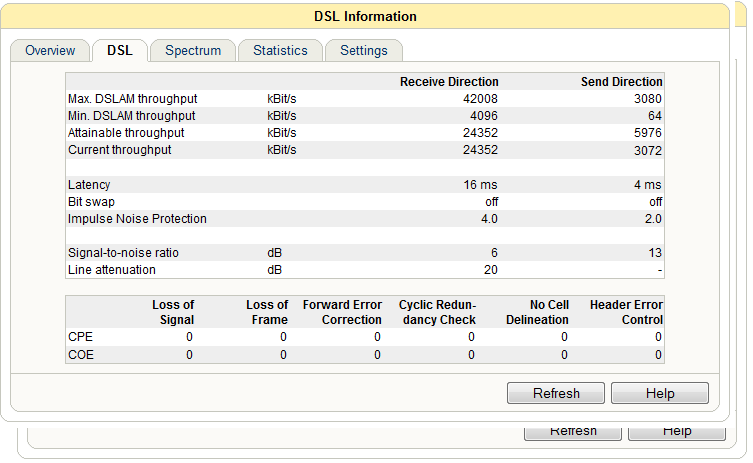The width and height of the screenshot is (753, 463).
Task: Click the Attainable throughput label
Action: 126,133
